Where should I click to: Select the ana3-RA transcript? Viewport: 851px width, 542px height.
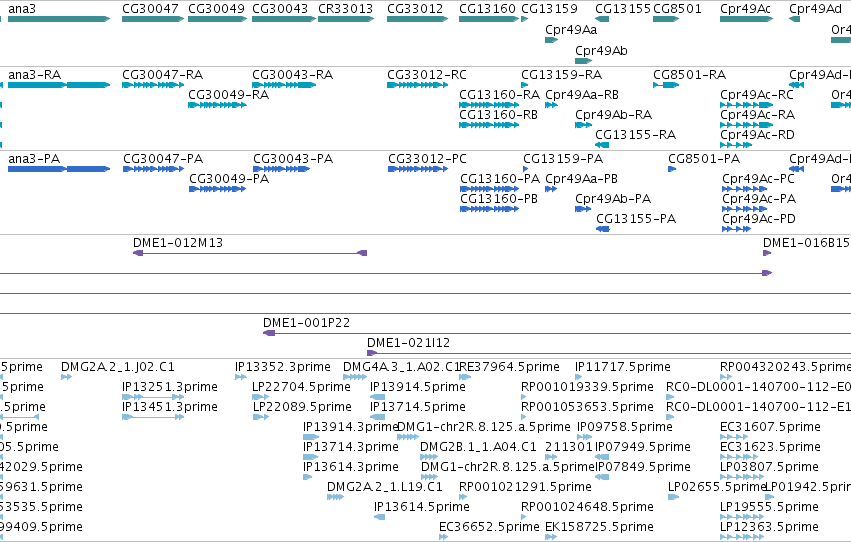(59, 85)
